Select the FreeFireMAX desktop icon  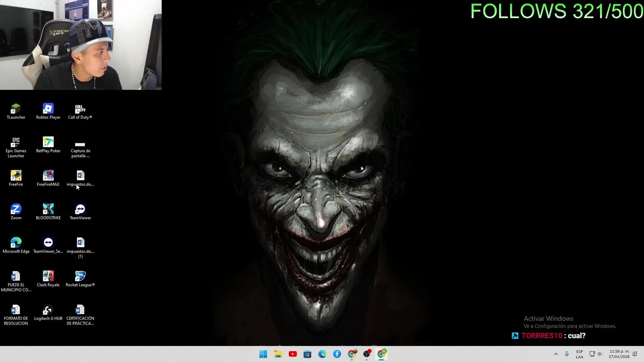coord(48,178)
